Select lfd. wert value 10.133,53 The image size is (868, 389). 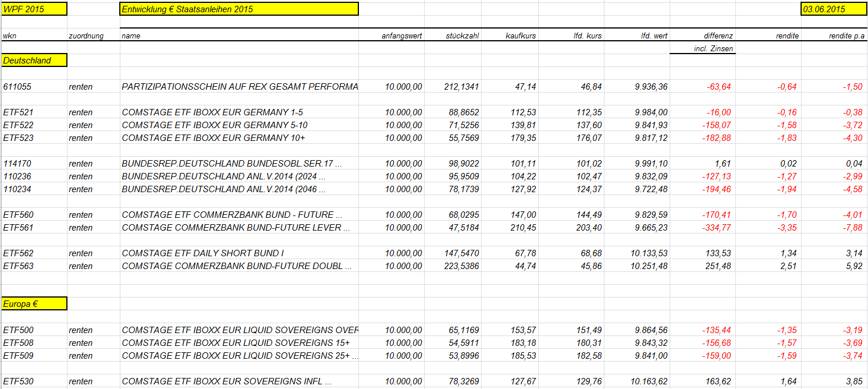pos(637,253)
